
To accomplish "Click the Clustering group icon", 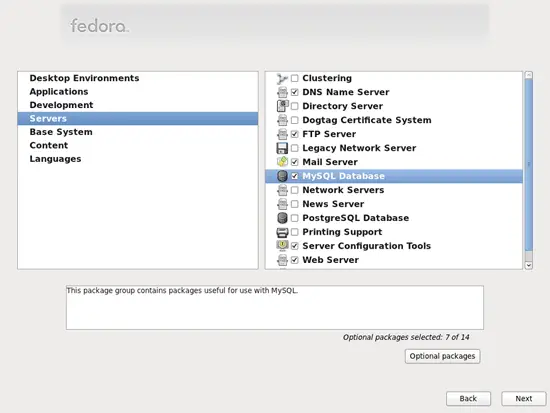I will pyautogui.click(x=282, y=78).
